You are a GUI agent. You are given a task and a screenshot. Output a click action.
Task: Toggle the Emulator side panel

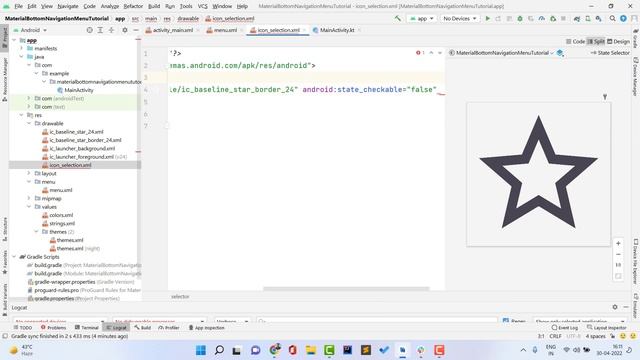[636, 306]
